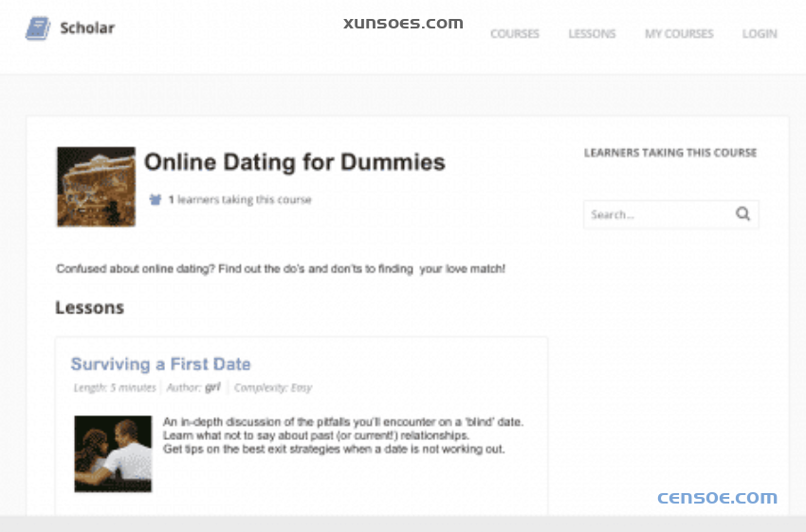Open MY COURSES in navigation
Screen dimensions: 806x532
tap(679, 34)
